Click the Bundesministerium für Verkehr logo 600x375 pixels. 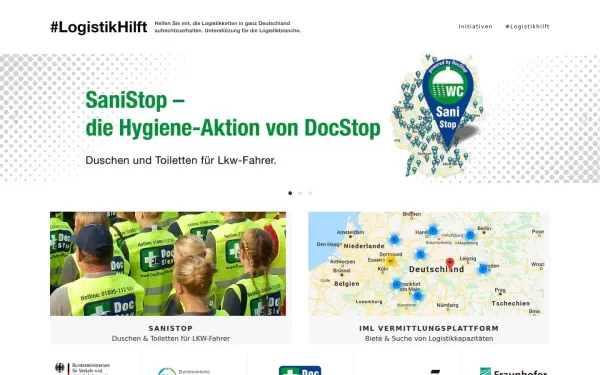[x=82, y=368]
